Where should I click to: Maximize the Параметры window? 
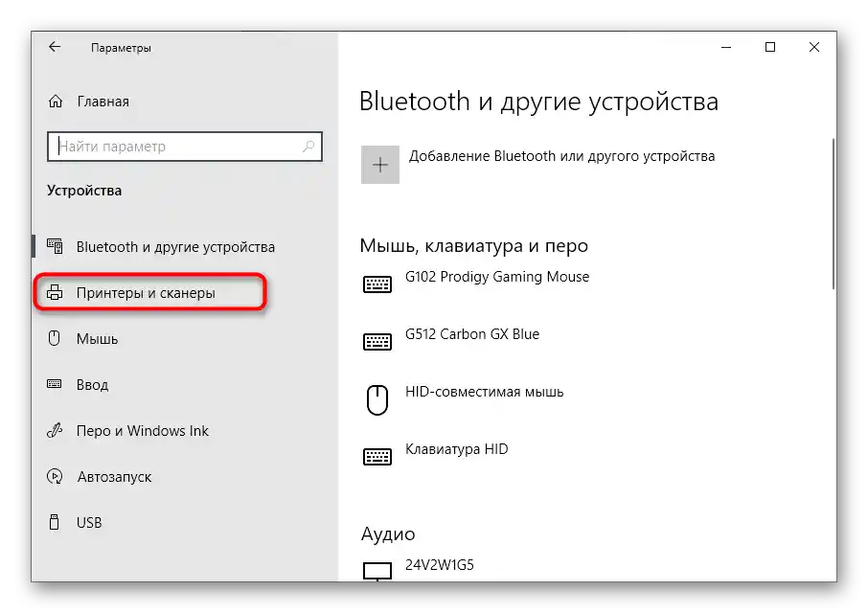(770, 48)
